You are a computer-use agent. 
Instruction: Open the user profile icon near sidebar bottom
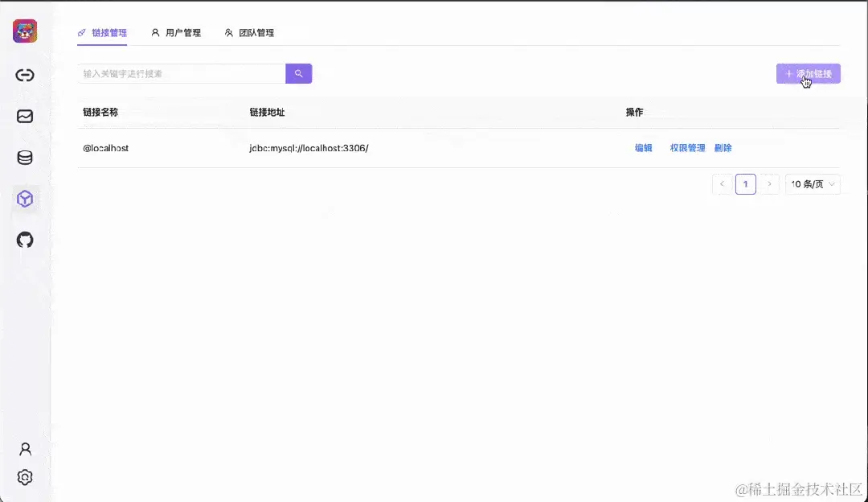pos(25,448)
